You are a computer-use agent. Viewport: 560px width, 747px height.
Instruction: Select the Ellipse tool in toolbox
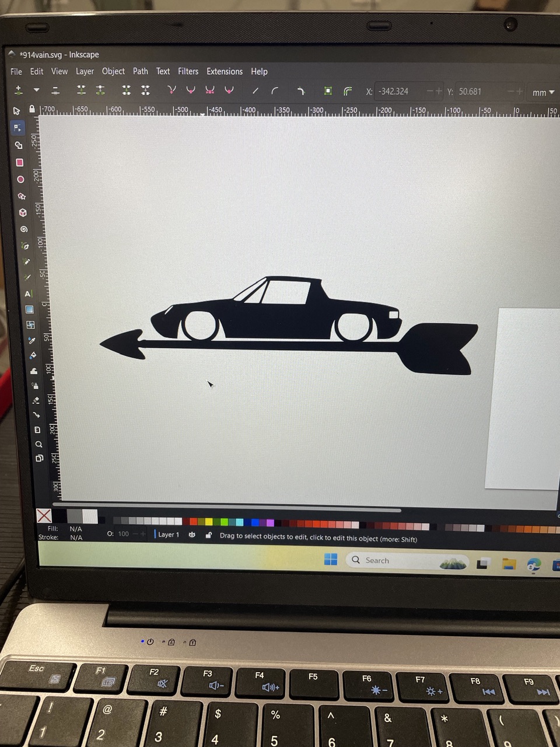pyautogui.click(x=20, y=179)
